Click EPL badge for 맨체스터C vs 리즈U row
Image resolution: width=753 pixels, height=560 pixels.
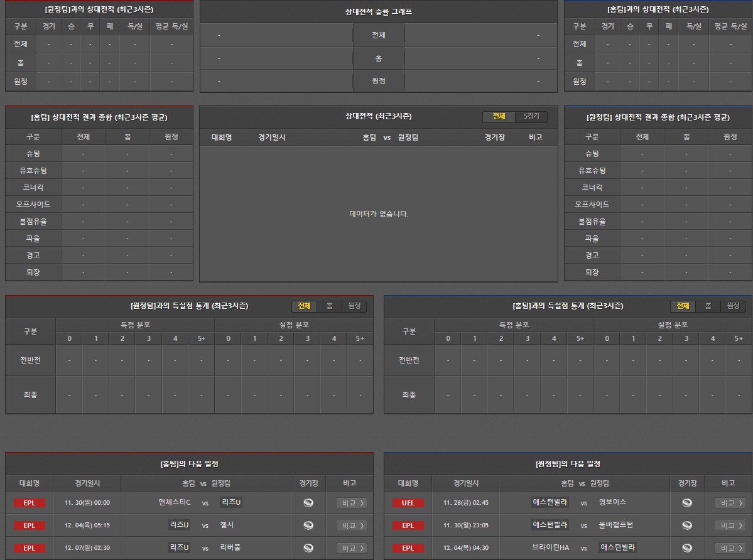pyautogui.click(x=30, y=503)
